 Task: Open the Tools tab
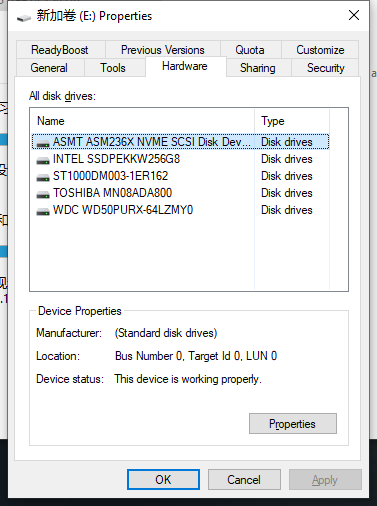click(113, 68)
